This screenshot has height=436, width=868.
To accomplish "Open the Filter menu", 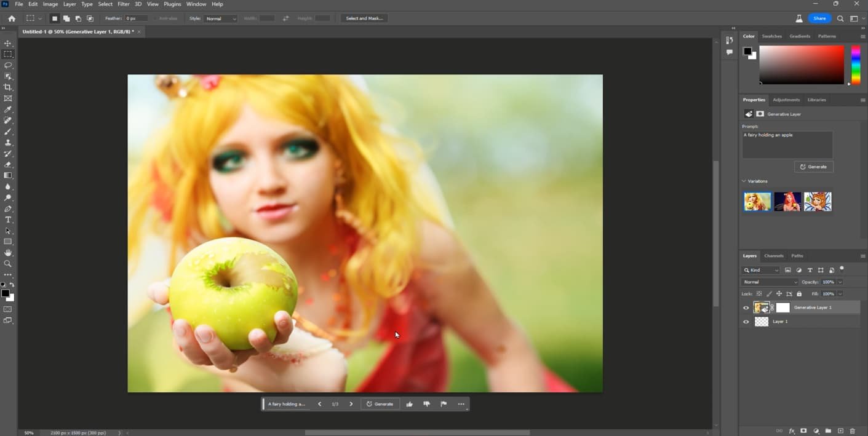I will pyautogui.click(x=123, y=4).
